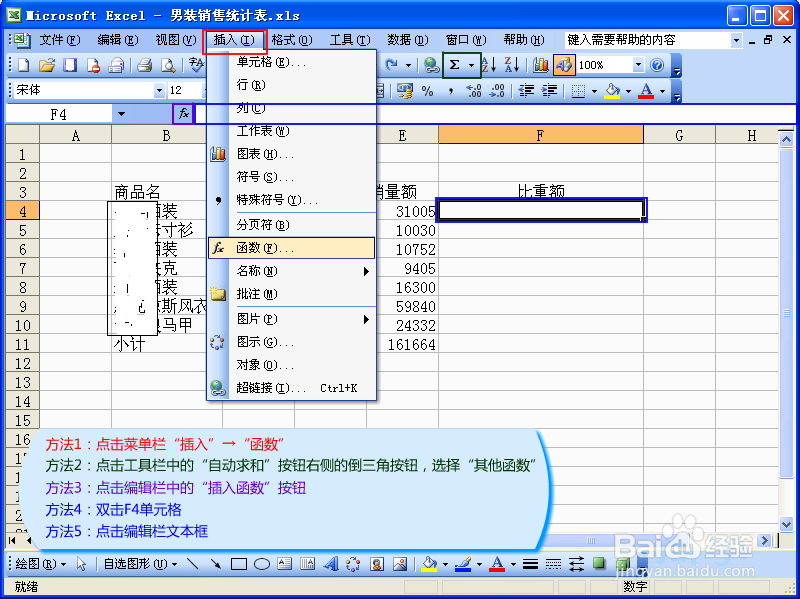This screenshot has width=800, height=599.
Task: Click the blue Line Color button in Drawing toolbar
Action: click(463, 564)
